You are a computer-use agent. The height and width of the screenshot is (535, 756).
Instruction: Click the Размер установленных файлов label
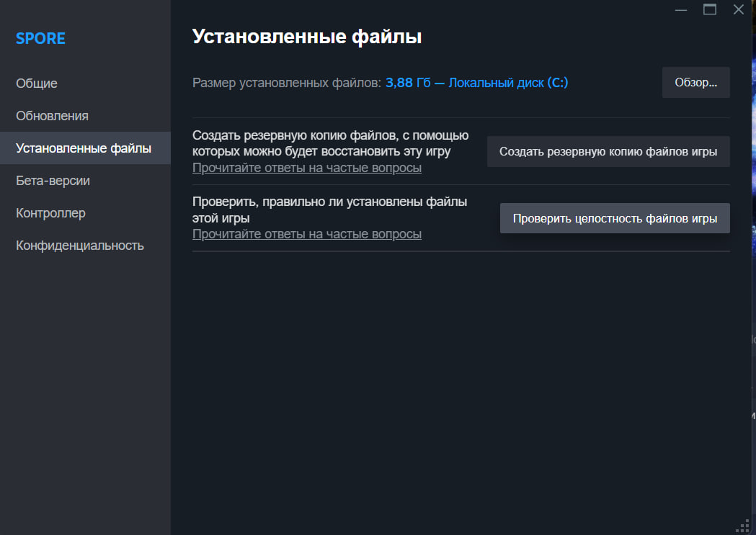[x=287, y=83]
